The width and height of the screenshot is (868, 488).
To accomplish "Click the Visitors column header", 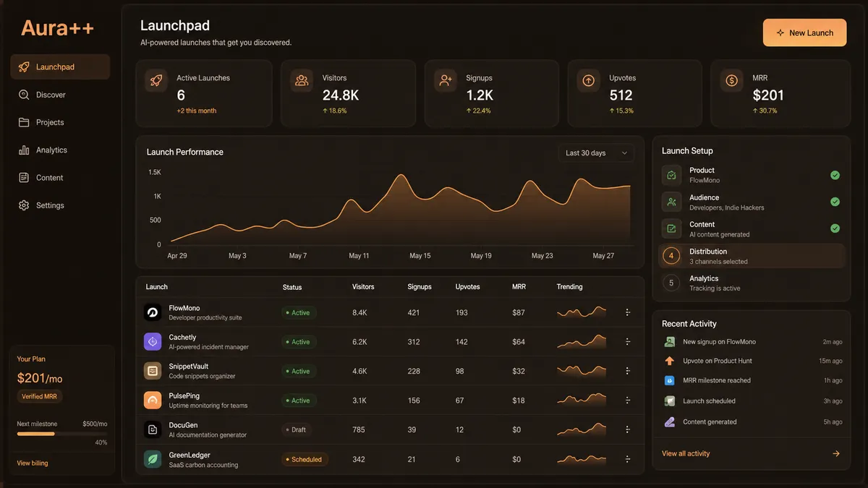I will pyautogui.click(x=363, y=287).
